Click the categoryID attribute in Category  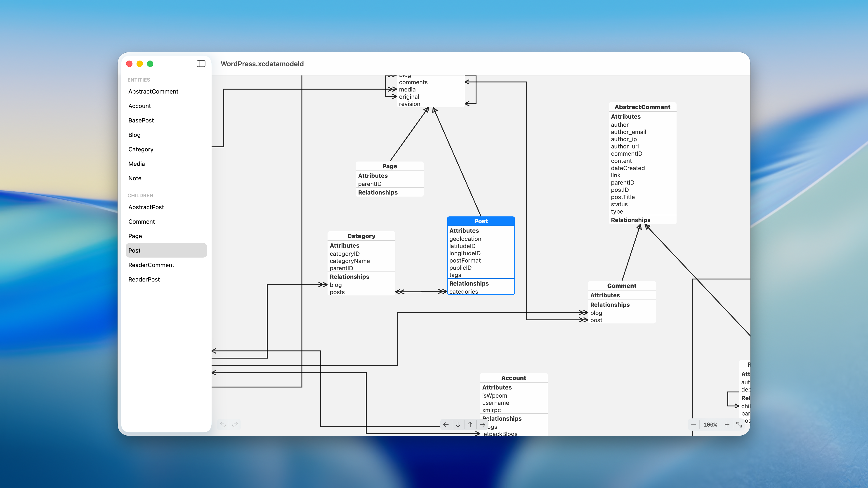tap(345, 253)
